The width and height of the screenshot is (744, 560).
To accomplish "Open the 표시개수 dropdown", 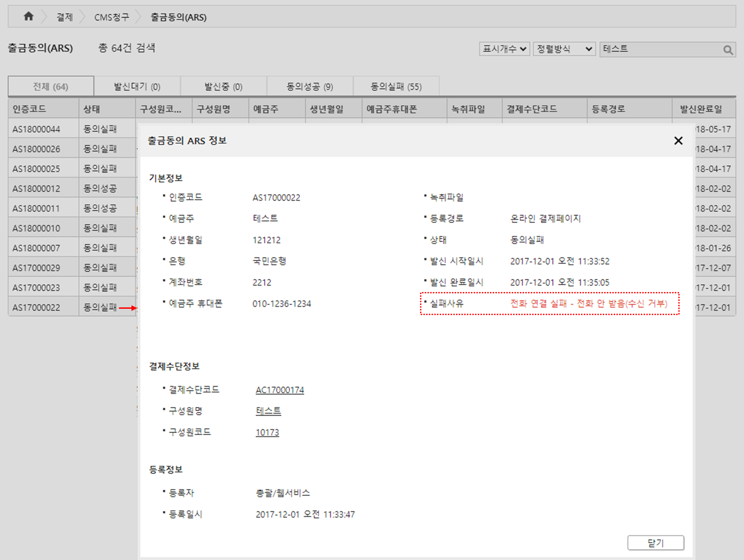I will [505, 49].
